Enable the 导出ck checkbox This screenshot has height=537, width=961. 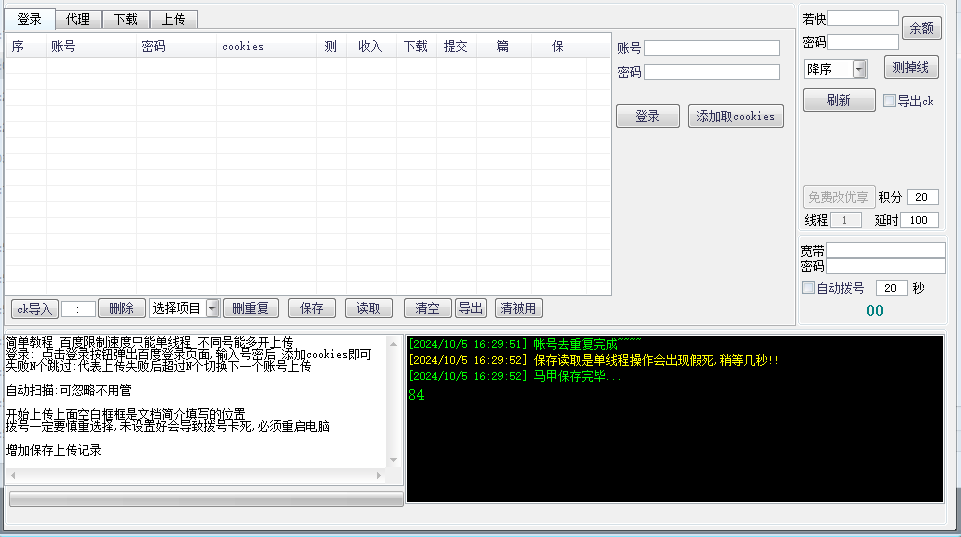coord(890,100)
